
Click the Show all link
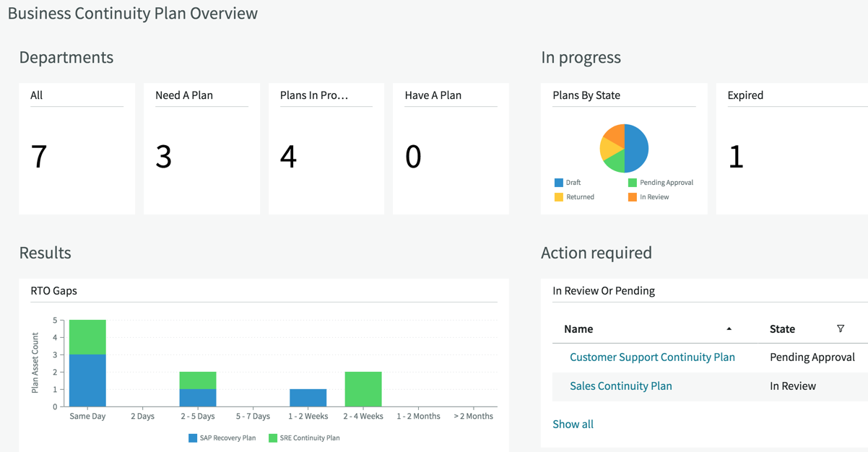(x=573, y=425)
